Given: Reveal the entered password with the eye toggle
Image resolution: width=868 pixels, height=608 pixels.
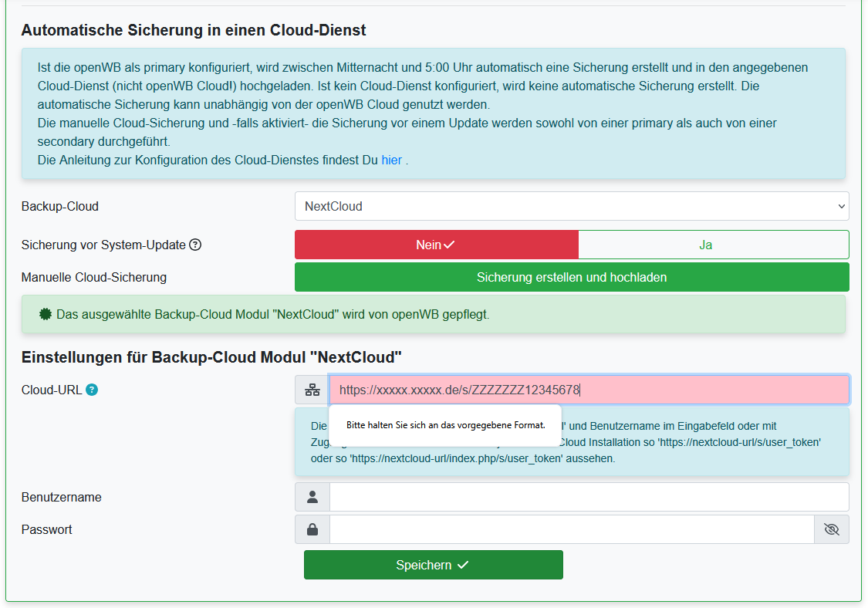Looking at the screenshot, I should click(832, 529).
